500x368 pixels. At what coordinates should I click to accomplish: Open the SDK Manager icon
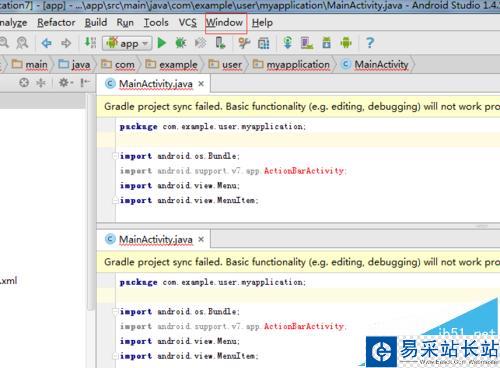click(327, 43)
